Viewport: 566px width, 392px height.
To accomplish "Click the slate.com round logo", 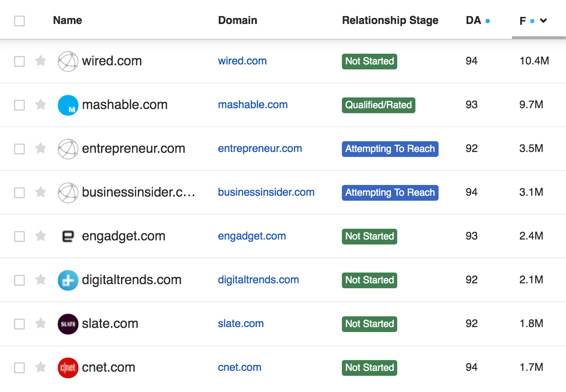I will tap(68, 324).
